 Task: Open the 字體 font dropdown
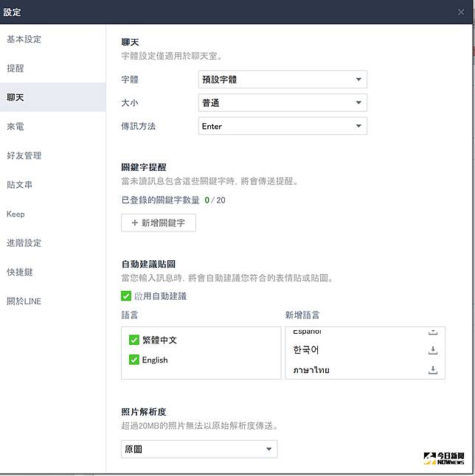pyautogui.click(x=282, y=80)
